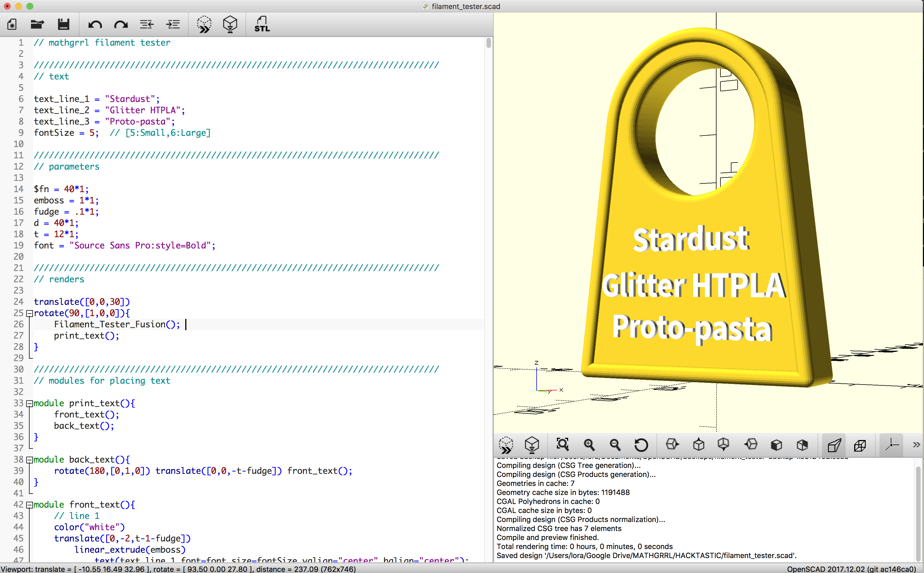Click the OpenSCAD version status text

point(852,569)
